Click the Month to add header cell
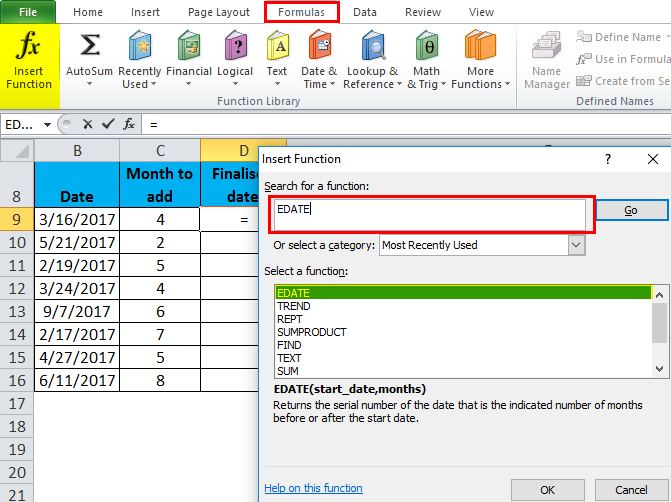The image size is (671, 502). pos(160,184)
